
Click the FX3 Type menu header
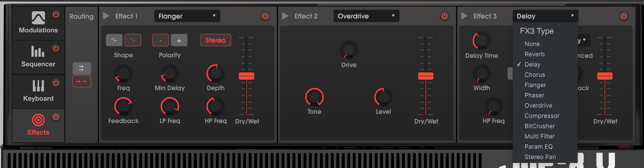pyautogui.click(x=537, y=31)
